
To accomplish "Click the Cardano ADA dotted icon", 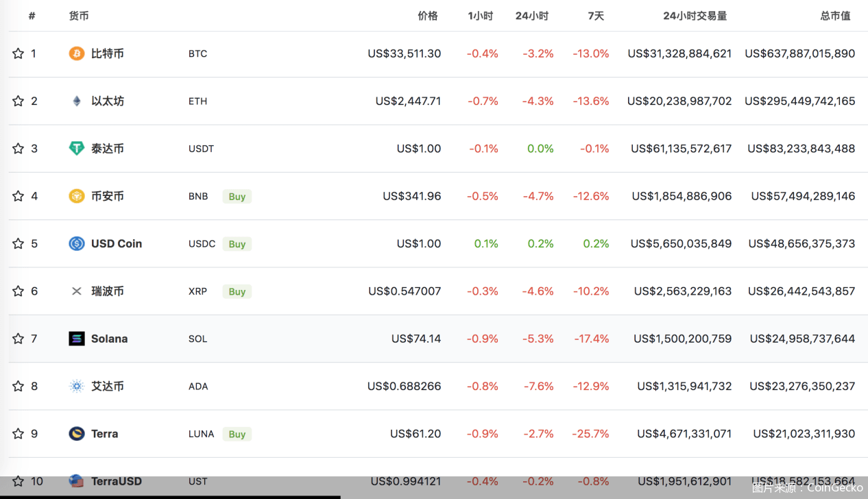I will coord(77,387).
